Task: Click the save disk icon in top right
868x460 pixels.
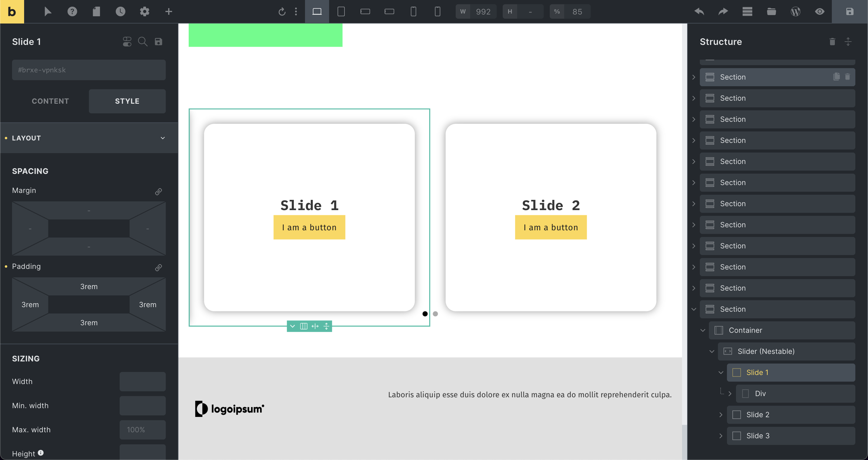Action: coord(850,11)
